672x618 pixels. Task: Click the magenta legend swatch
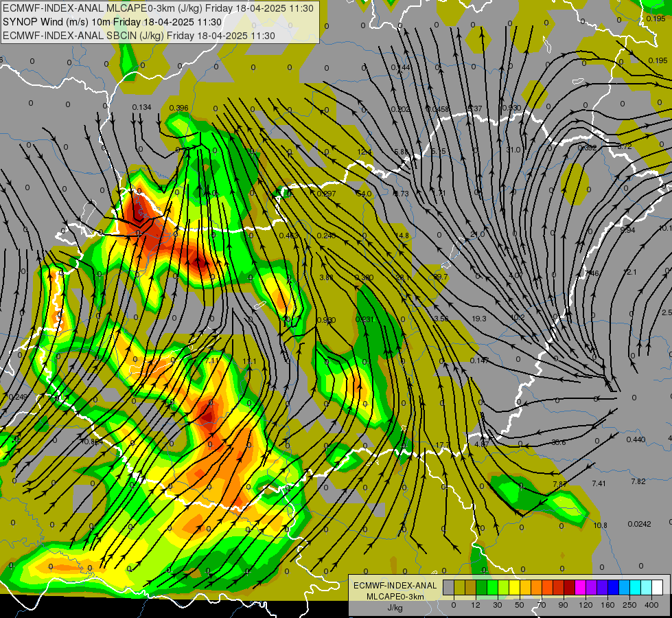pyautogui.click(x=581, y=587)
